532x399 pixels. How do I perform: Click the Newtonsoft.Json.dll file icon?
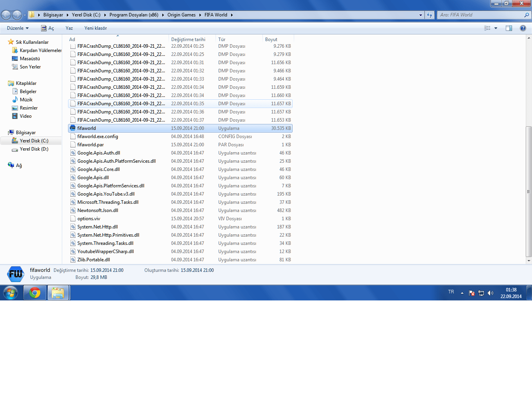click(x=73, y=210)
